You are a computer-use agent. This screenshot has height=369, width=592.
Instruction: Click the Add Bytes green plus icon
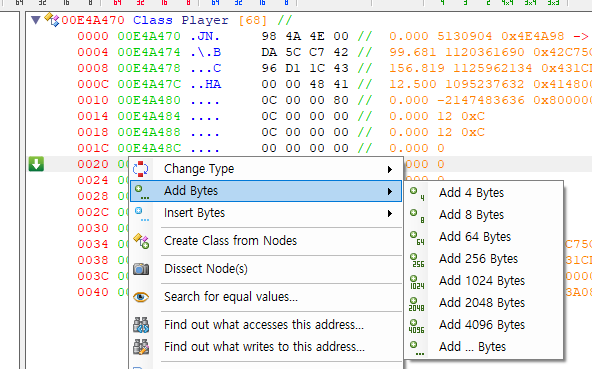(x=142, y=191)
